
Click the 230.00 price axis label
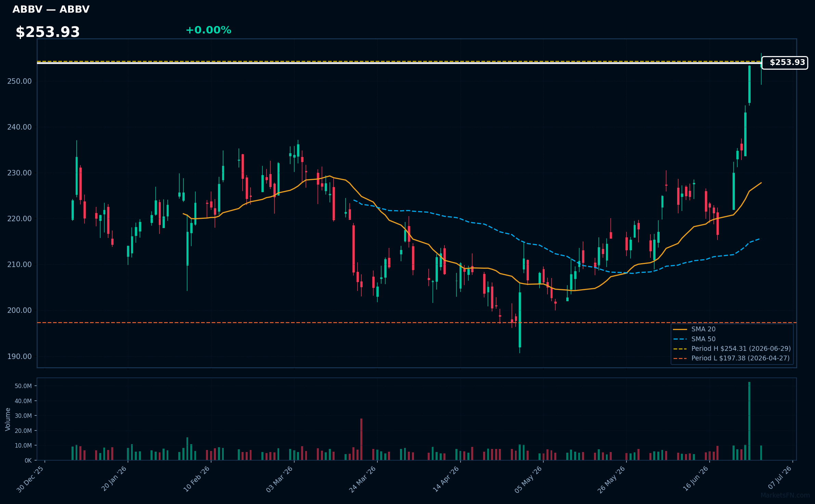coord(19,173)
